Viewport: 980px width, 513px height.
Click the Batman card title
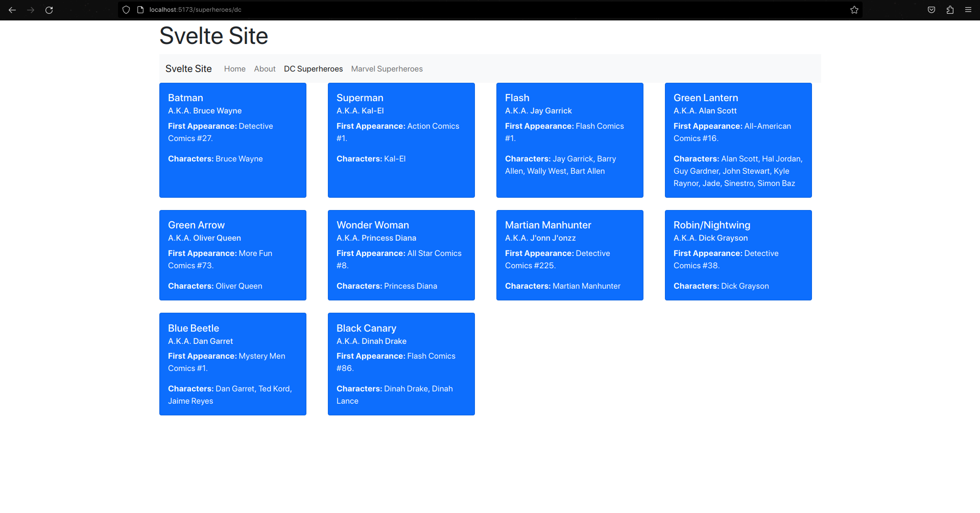coord(185,98)
